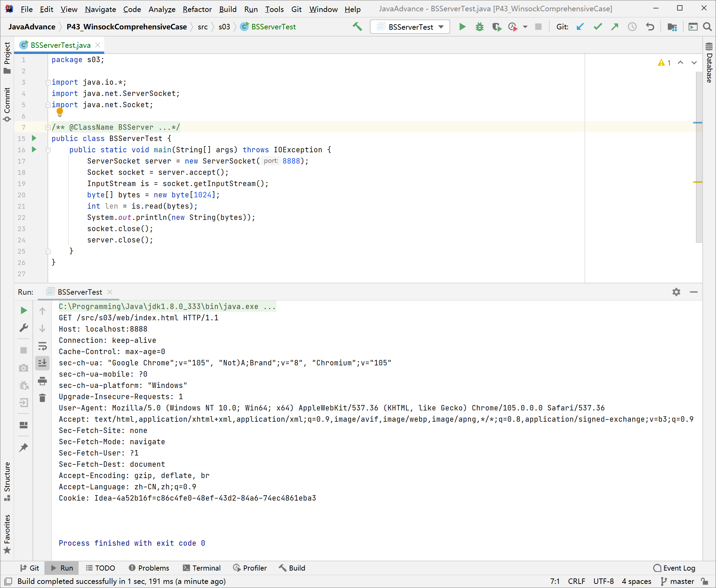
Task: Open the Problems tool window button
Action: click(x=149, y=568)
